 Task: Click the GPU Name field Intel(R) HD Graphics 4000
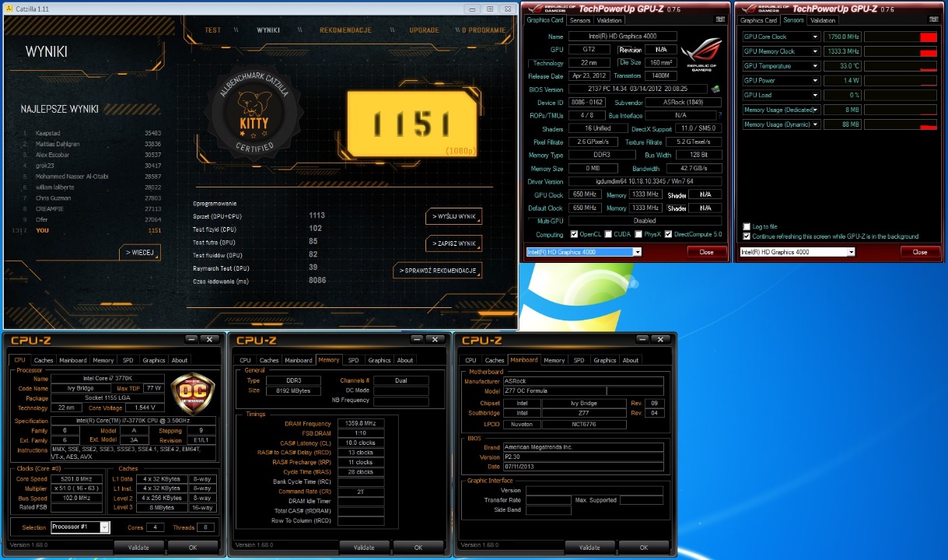(622, 37)
